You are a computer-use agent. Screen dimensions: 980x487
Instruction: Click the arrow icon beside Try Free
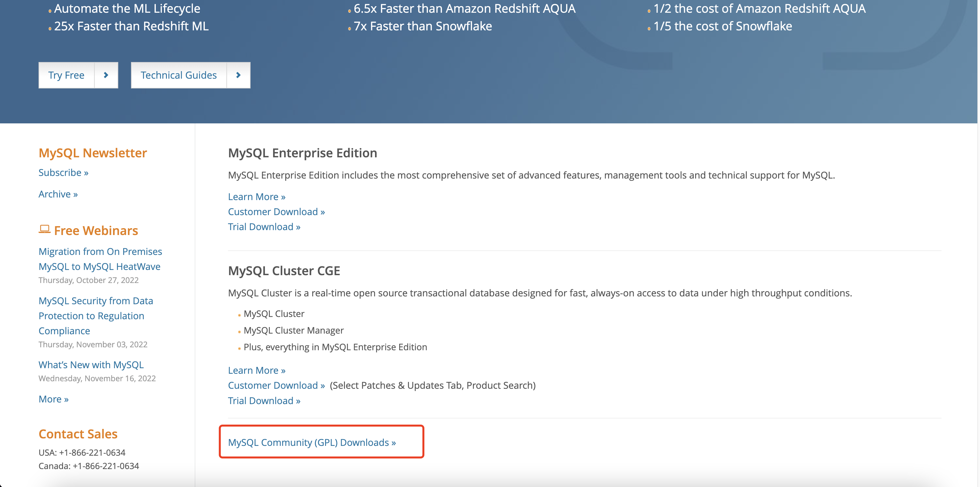click(106, 75)
